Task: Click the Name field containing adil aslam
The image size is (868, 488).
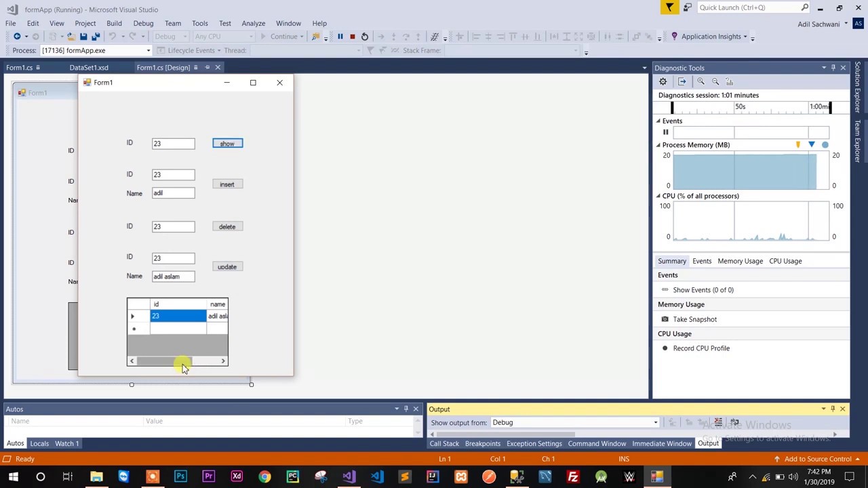Action: (173, 277)
